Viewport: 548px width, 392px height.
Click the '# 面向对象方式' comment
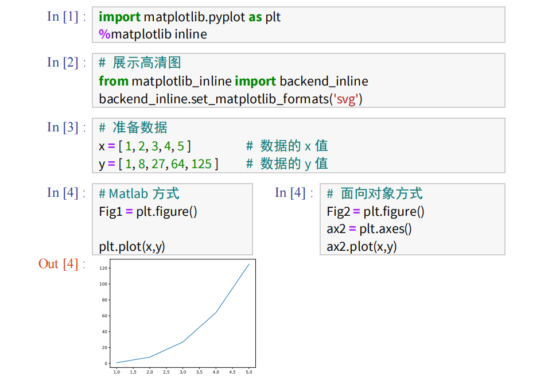(x=375, y=193)
